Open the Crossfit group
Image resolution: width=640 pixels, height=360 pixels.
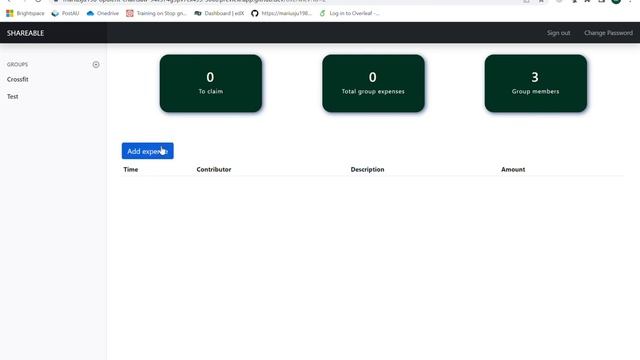coord(18,79)
